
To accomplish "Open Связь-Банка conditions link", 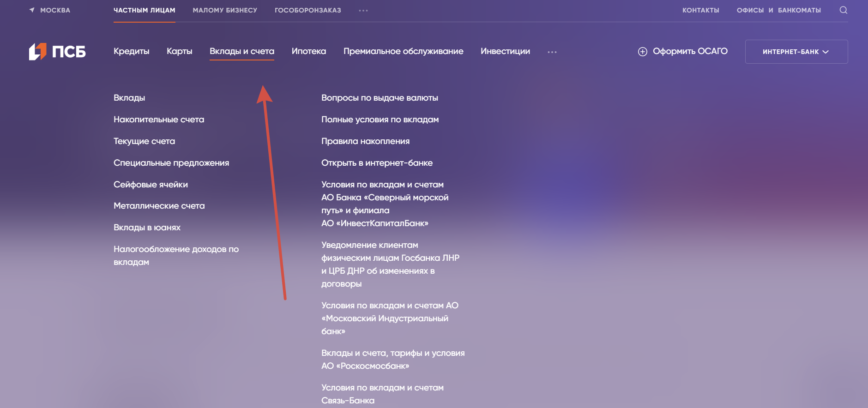I will pyautogui.click(x=383, y=394).
